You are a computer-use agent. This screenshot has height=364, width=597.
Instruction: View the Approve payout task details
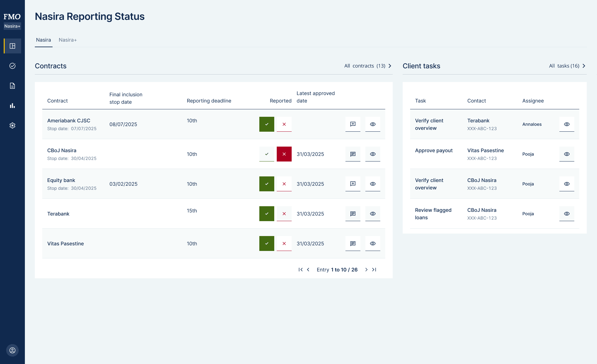(x=567, y=154)
